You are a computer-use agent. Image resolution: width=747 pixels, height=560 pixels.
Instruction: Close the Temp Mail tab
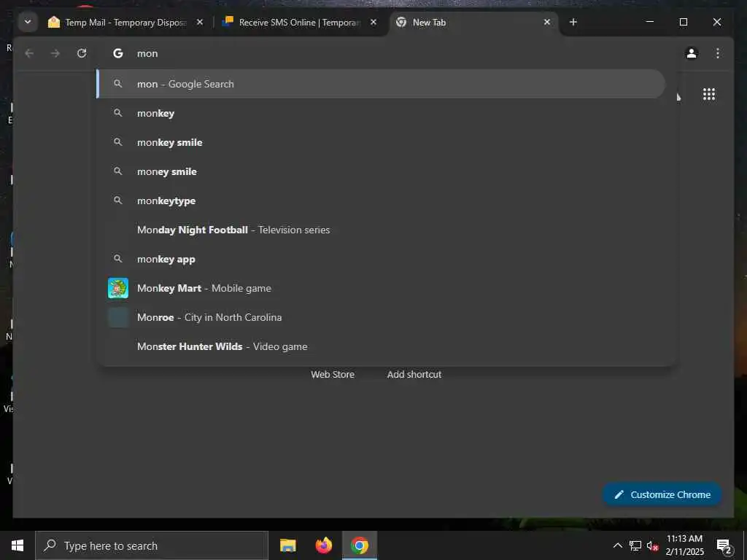pyautogui.click(x=200, y=23)
